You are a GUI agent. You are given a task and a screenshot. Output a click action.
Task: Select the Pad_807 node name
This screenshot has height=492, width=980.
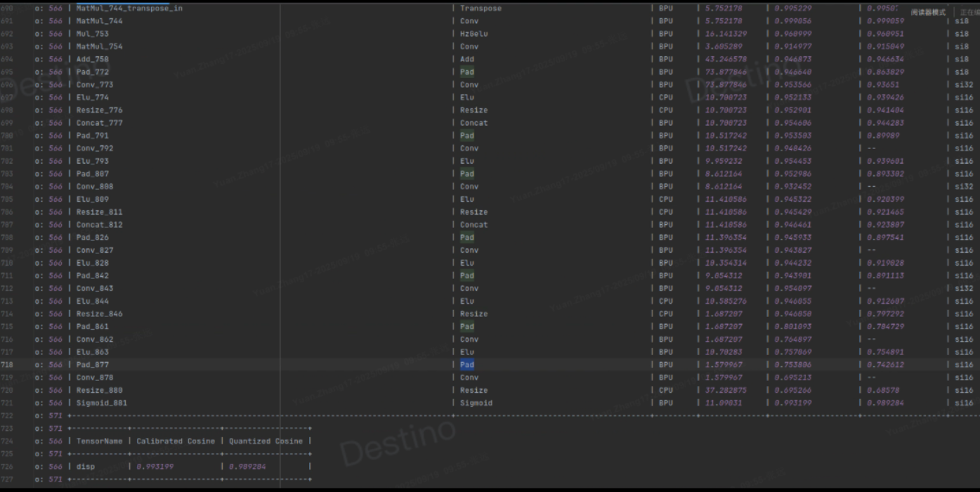93,174
